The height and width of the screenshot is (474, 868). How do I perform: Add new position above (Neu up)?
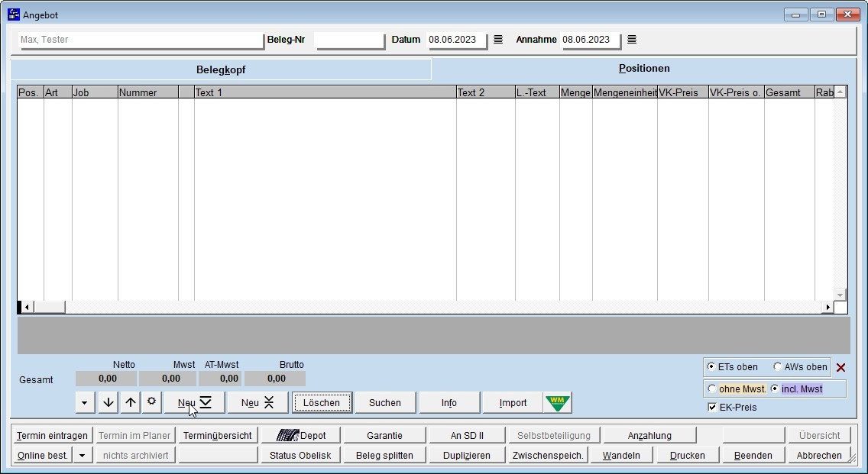point(258,403)
